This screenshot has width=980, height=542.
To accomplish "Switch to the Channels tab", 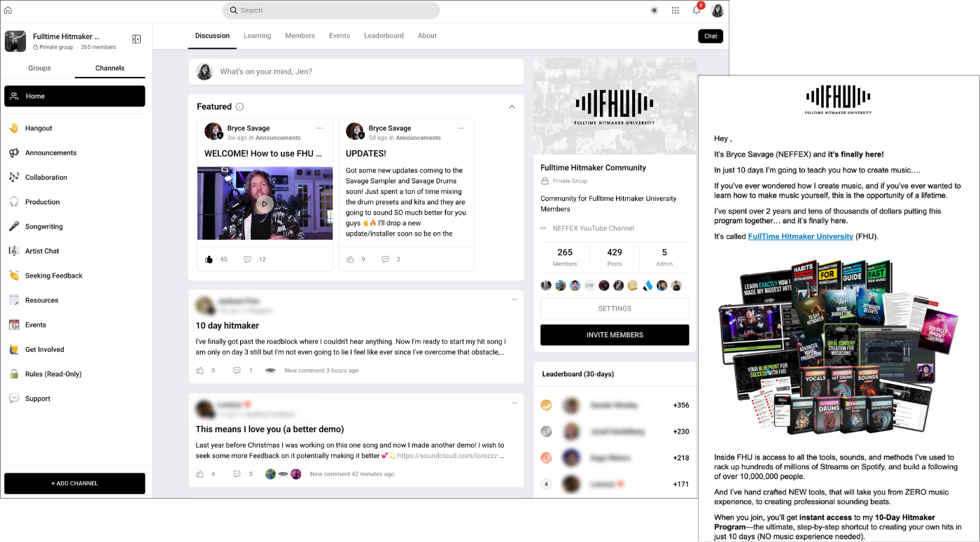I will click(x=110, y=68).
